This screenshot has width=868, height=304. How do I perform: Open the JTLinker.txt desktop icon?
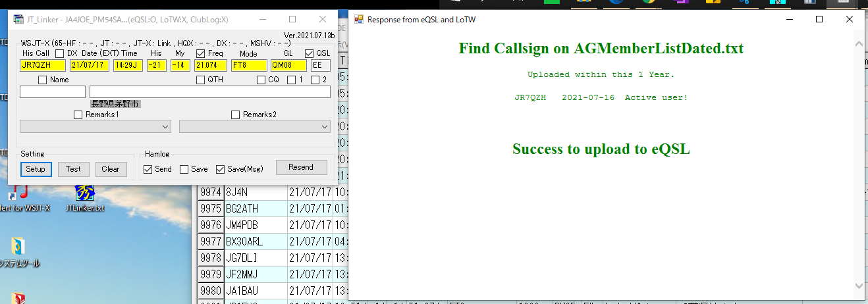84,197
